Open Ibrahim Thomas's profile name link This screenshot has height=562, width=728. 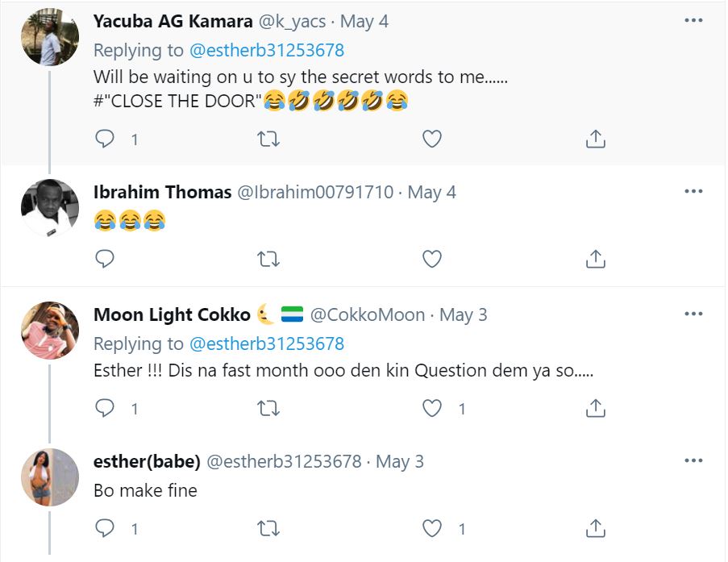pos(161,192)
